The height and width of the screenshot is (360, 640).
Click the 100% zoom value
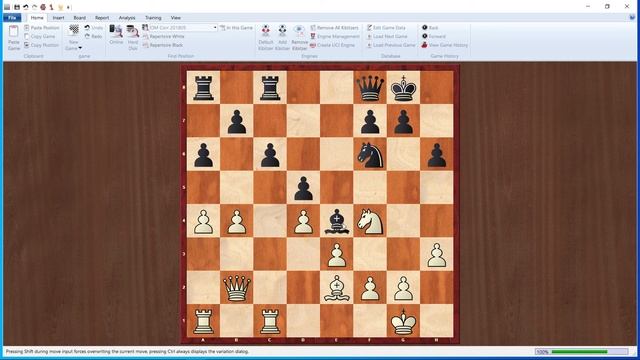542,352
